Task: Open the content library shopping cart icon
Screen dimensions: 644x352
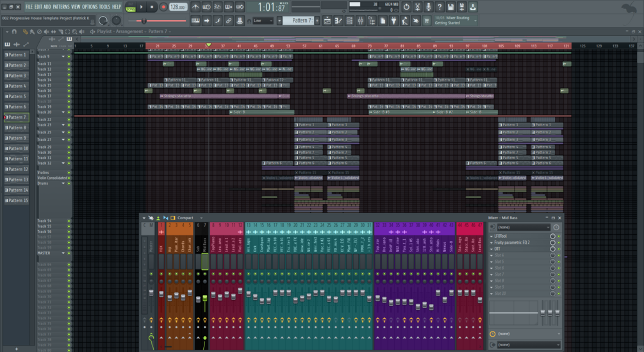Action: [x=427, y=21]
